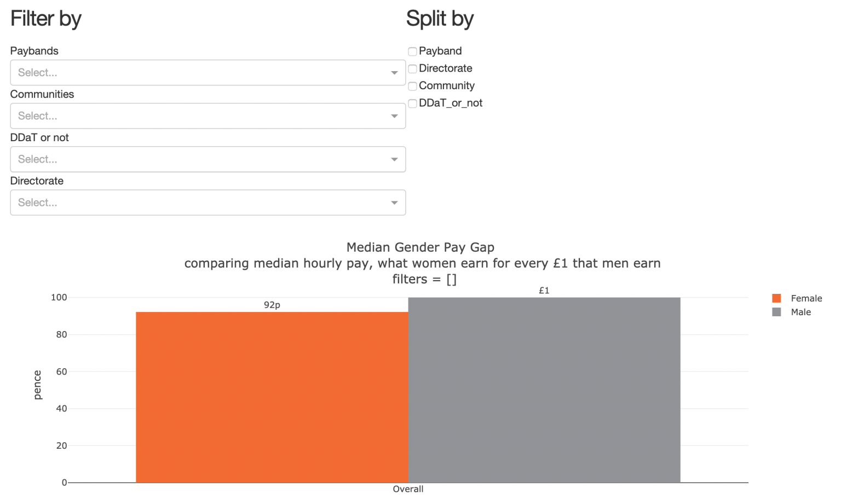Image resolution: width=841 pixels, height=504 pixels.
Task: Click the orange Female legend swatch
Action: pos(776,298)
